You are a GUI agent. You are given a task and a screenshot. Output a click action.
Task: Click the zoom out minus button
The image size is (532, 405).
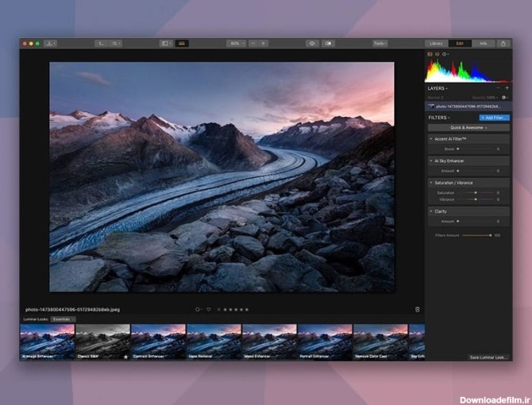click(253, 43)
